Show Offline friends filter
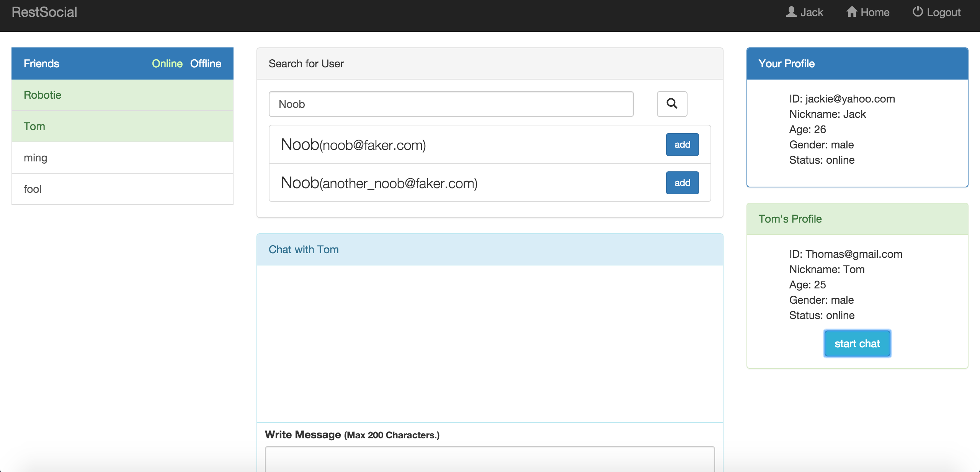Viewport: 980px width, 472px height. [206, 63]
